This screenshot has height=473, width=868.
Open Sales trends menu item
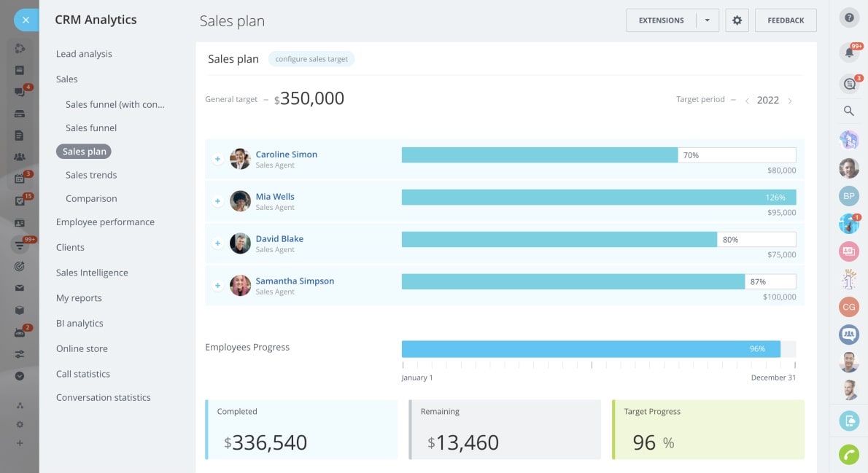tap(91, 175)
